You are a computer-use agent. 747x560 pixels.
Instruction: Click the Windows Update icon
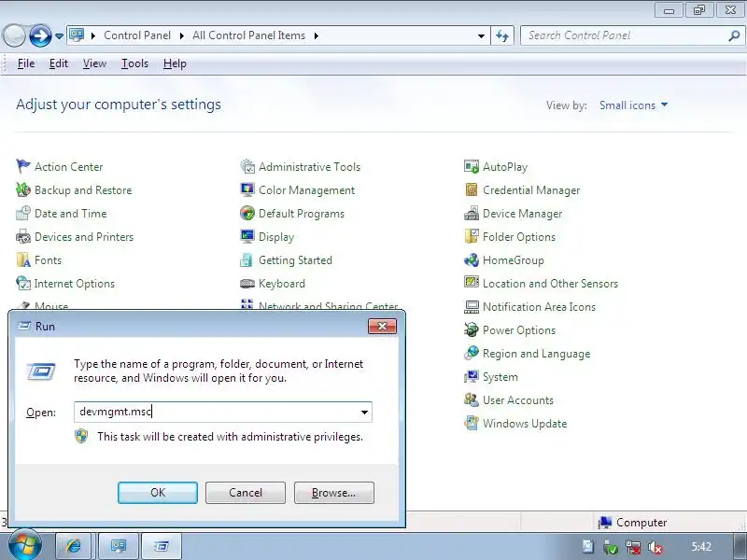[x=472, y=423]
